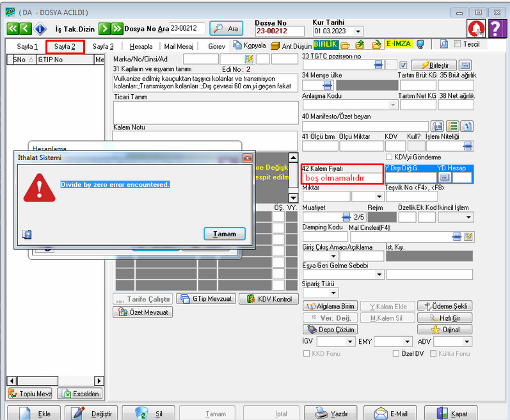510x420 pixels.
Task: Jump to last record with double right arrow
Action: tap(117, 29)
